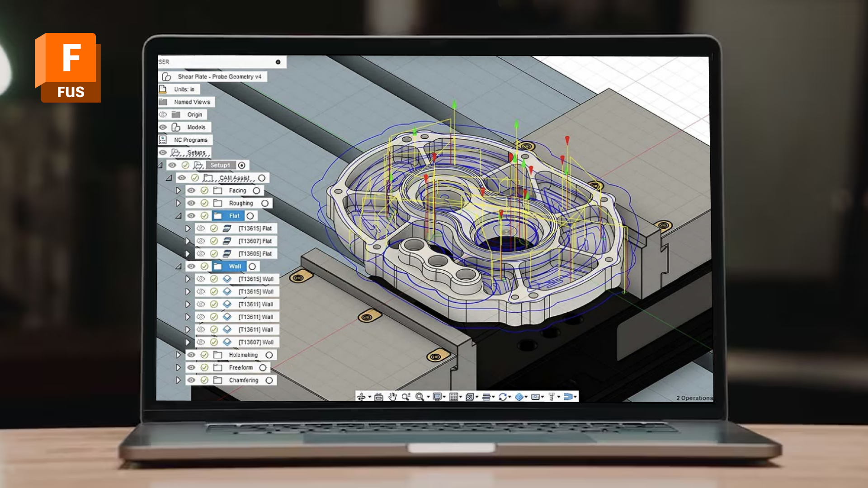
Task: Click the Viewports icon
Action: point(470,397)
